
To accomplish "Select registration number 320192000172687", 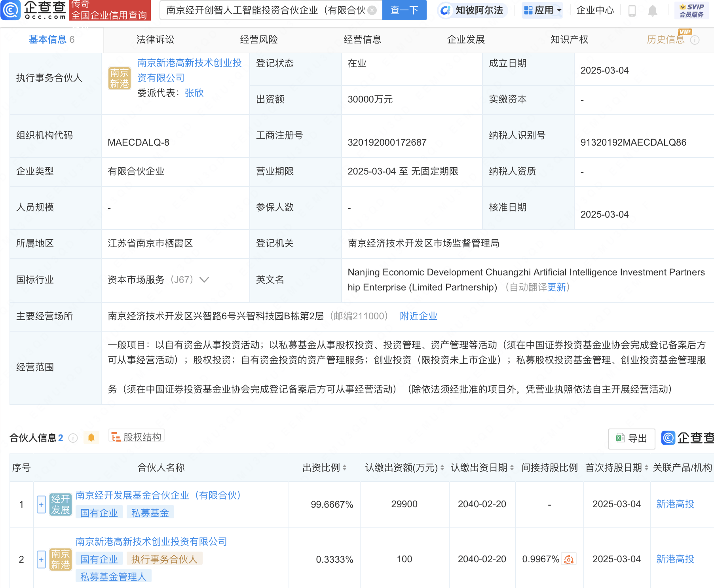I will point(387,142).
